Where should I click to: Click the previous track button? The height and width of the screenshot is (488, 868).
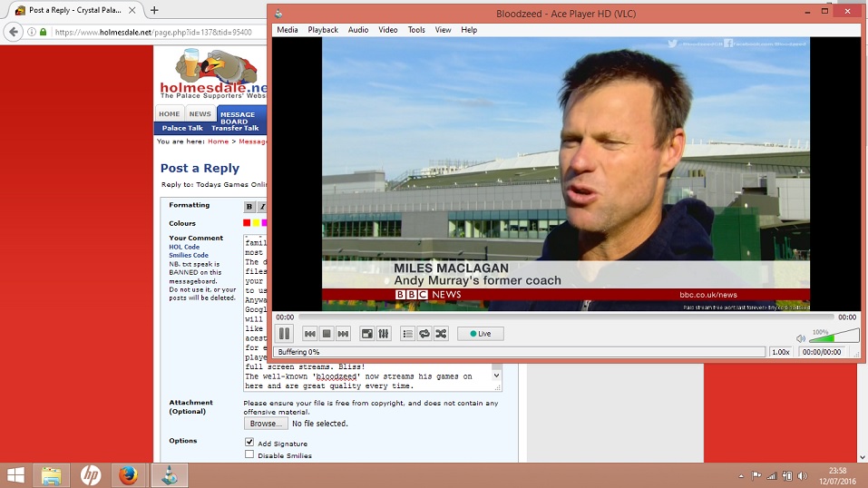[310, 334]
